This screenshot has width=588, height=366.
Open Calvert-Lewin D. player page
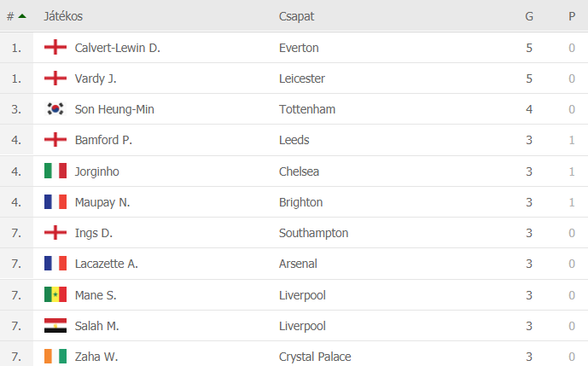[x=118, y=48]
